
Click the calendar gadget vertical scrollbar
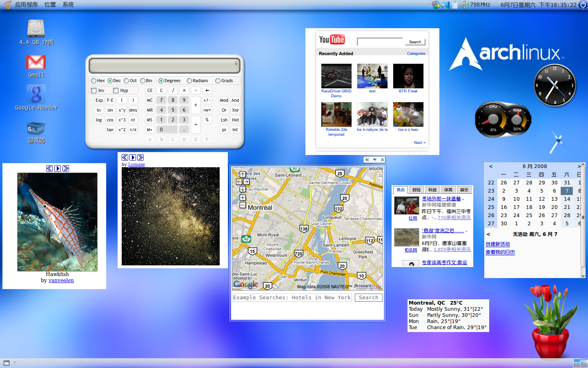(x=583, y=220)
